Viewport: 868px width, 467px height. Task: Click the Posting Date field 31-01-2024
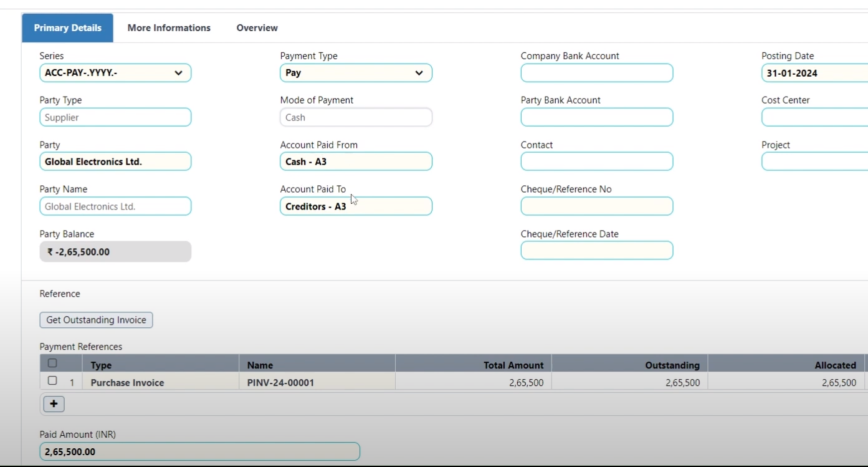tap(814, 73)
